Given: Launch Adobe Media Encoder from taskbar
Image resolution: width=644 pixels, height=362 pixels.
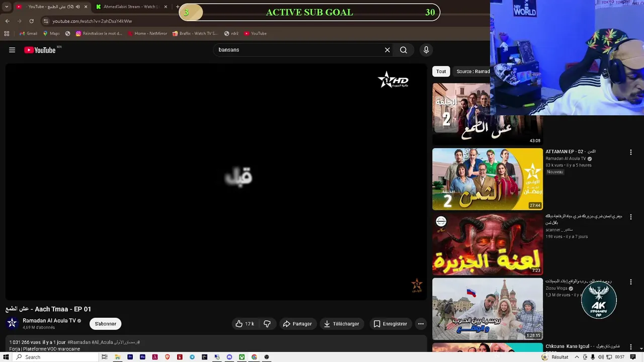Looking at the screenshot, I should 142,357.
